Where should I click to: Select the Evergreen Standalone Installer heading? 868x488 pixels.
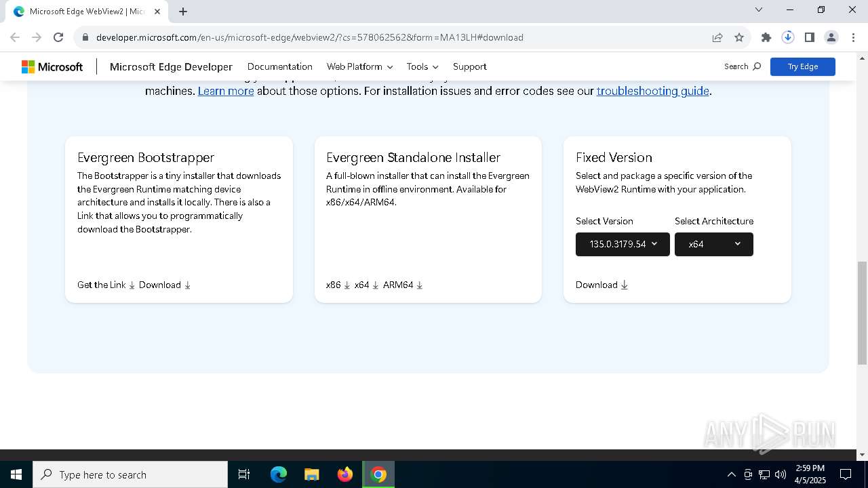pyautogui.click(x=414, y=157)
